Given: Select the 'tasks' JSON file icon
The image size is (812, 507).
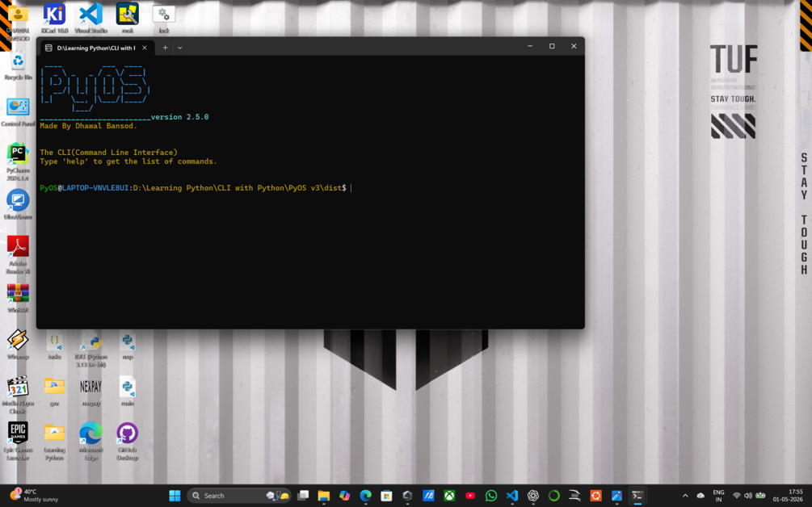Looking at the screenshot, I should (54, 345).
